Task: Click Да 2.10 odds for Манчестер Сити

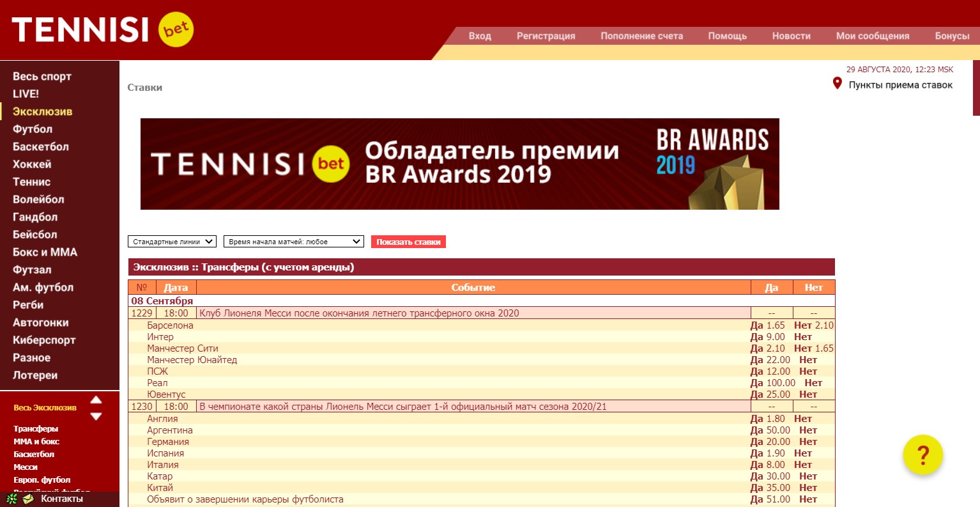Action: click(768, 348)
